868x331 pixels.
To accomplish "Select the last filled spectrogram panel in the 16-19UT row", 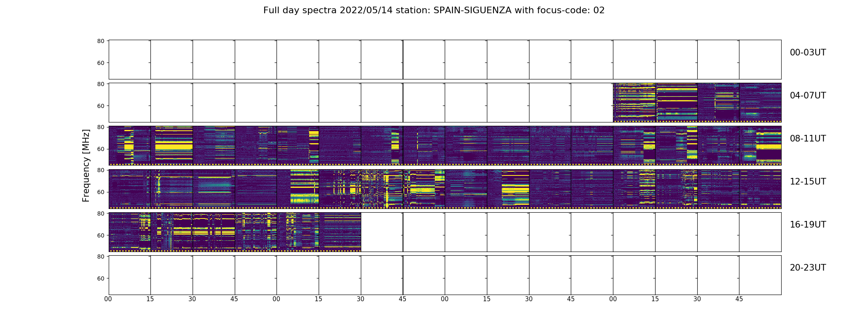I will click(x=340, y=232).
